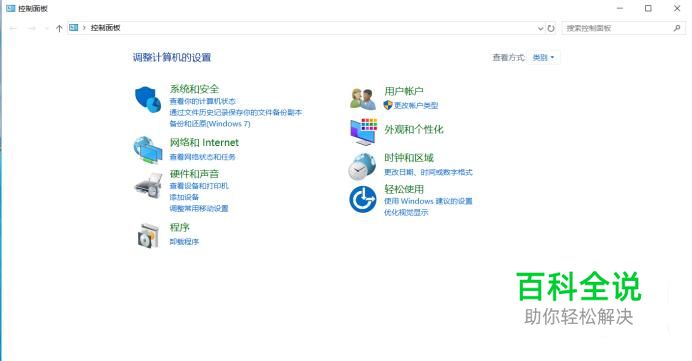Click the forward arrow navigation icon
This screenshot has width=692, height=361.
[x=32, y=28]
